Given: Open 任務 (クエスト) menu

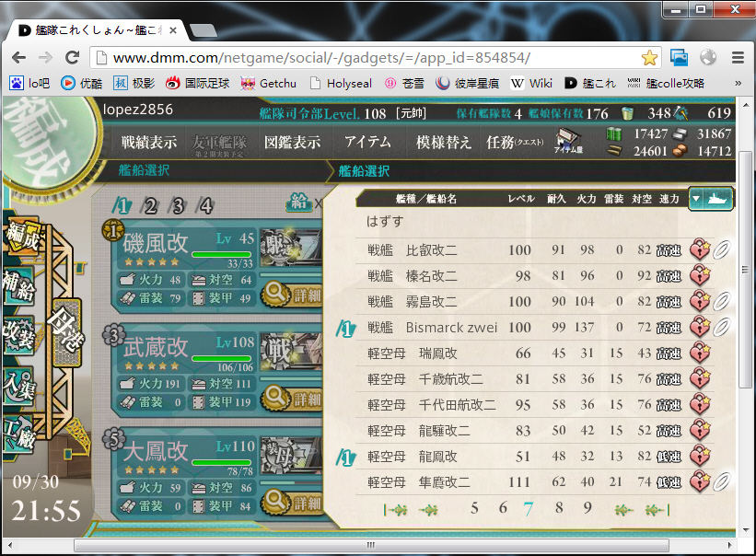Looking at the screenshot, I should pos(515,142).
